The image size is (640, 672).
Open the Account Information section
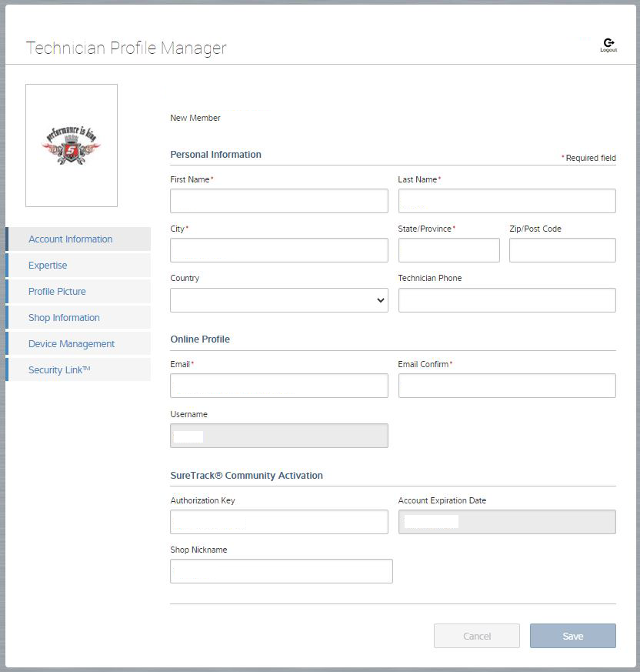pos(71,239)
